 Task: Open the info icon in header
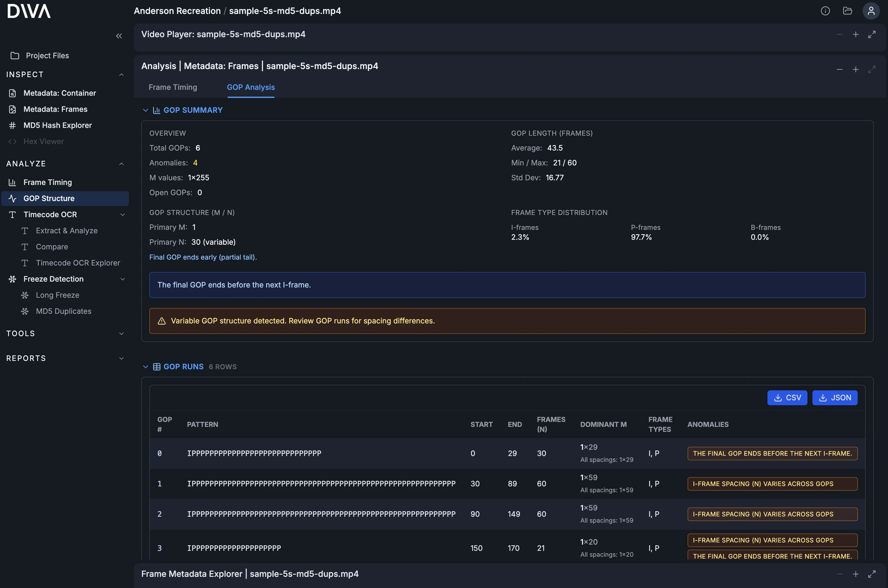coord(825,11)
